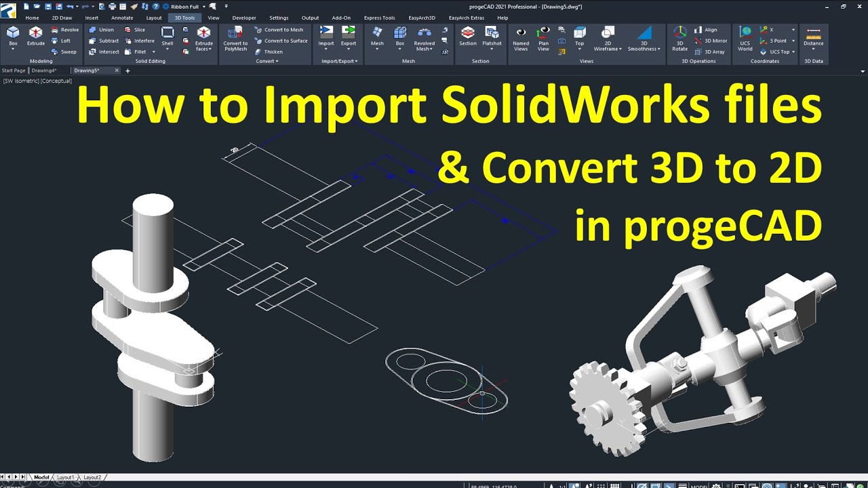This screenshot has width=868, height=488.
Task: Switch to the Layout2 tab
Action: click(92, 477)
